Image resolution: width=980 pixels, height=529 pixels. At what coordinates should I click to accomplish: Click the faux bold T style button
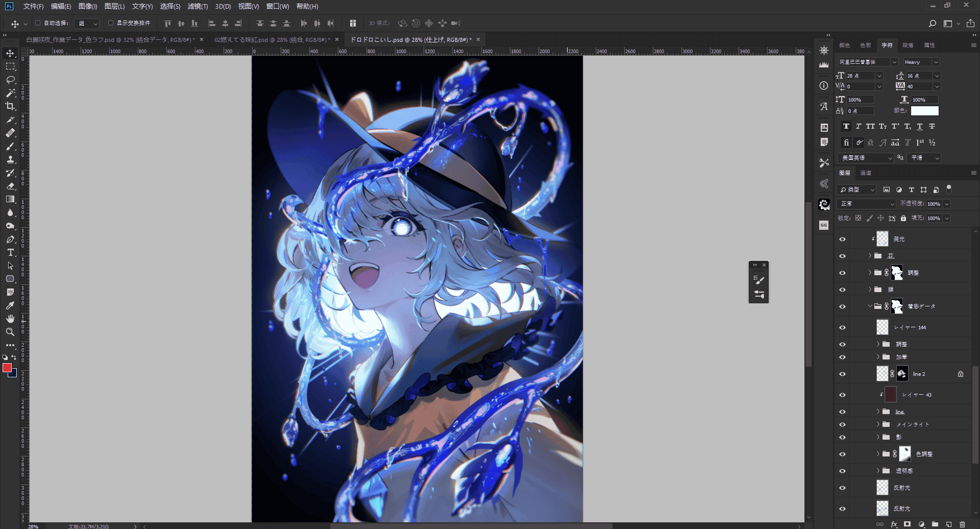(846, 127)
